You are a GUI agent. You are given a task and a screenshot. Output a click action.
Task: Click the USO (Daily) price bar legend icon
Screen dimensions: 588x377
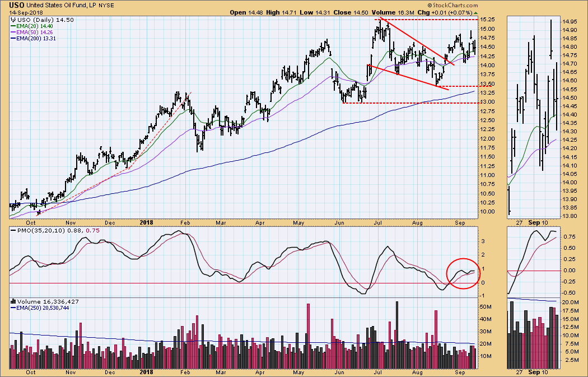pyautogui.click(x=13, y=20)
